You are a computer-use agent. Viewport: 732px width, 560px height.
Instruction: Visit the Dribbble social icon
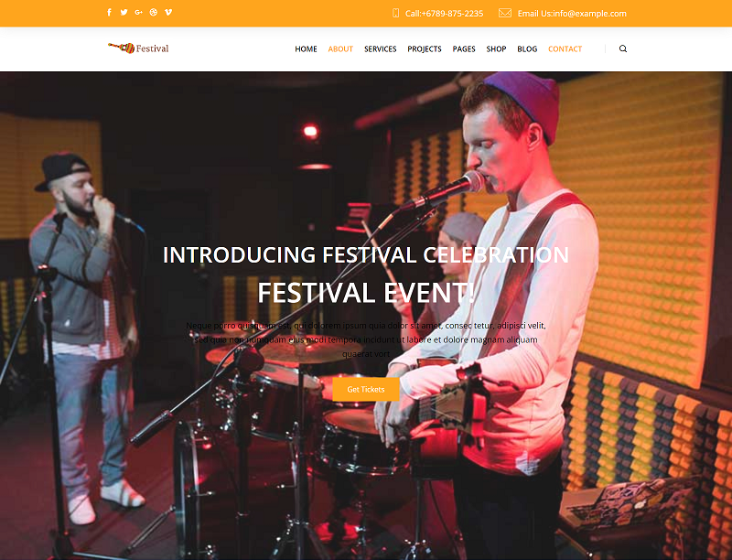click(x=154, y=12)
